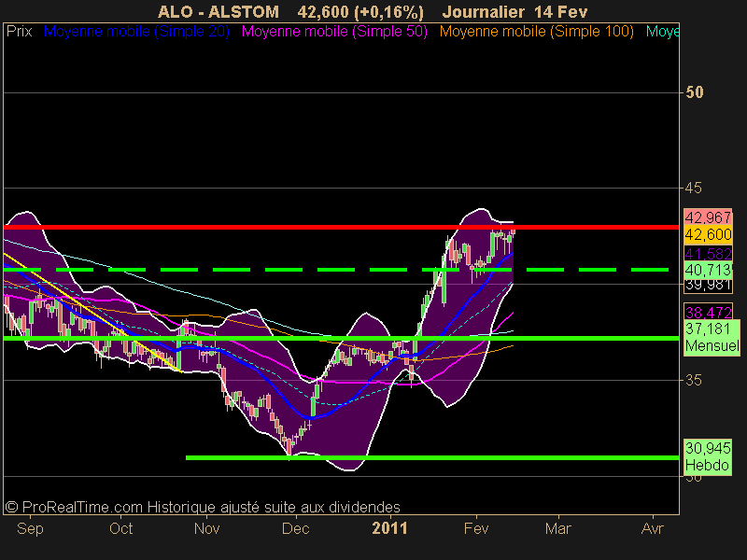
Task: Click the 'Fev' month on time axis
Action: point(476,528)
